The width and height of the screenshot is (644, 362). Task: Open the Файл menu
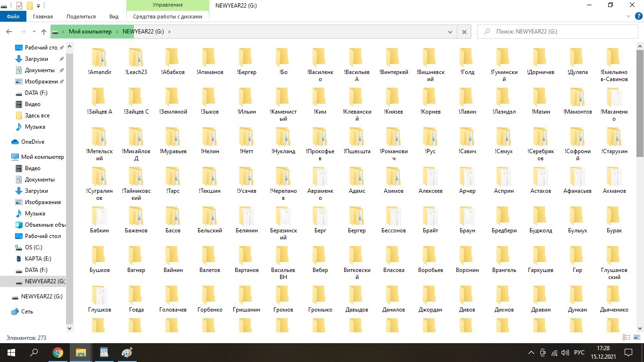point(13,16)
